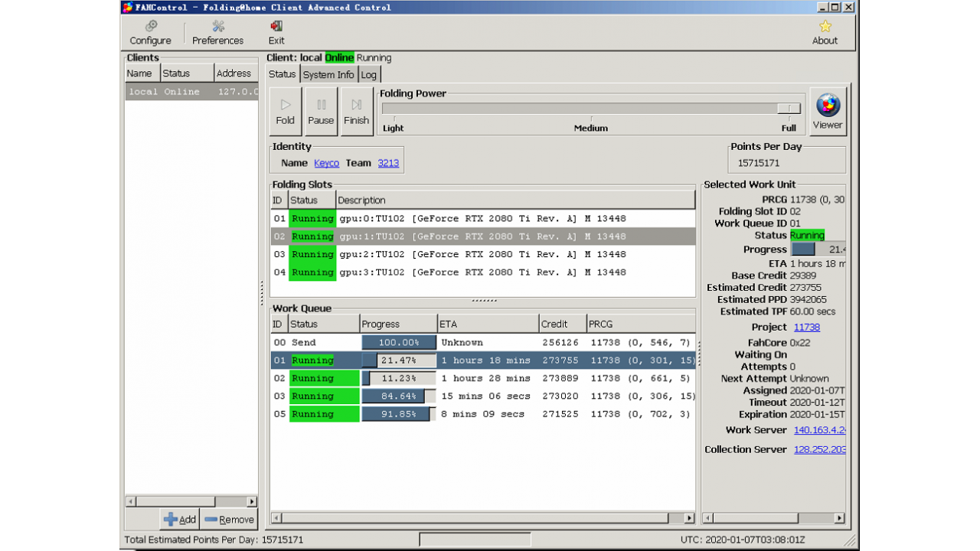Launch the Viewer
Screen dimensions: 980x551
pos(828,112)
